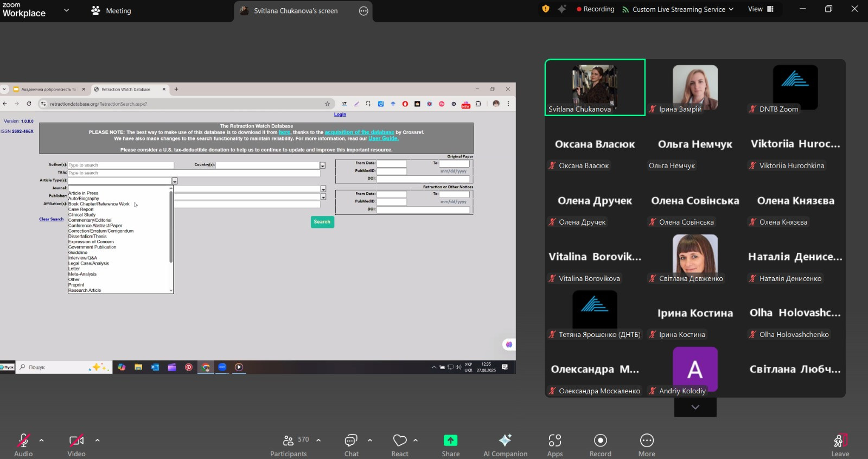Mute or unmute the Audio microphone
The image size is (868, 459).
tap(23, 444)
